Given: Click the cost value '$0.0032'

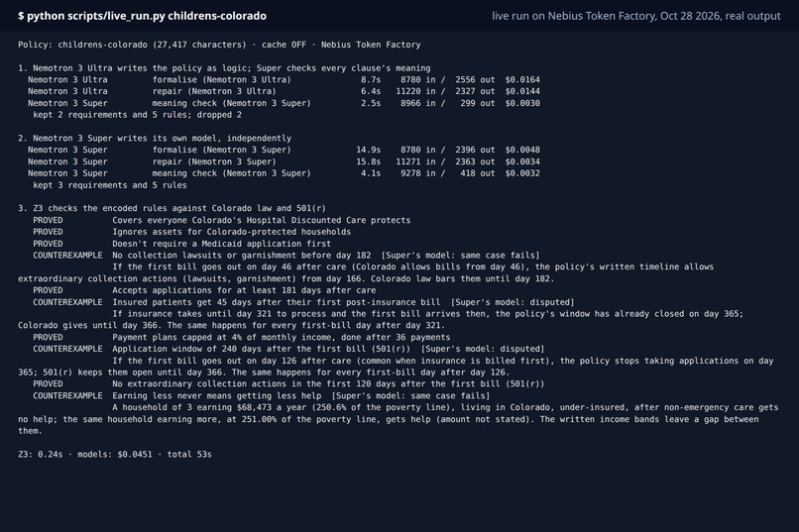Looking at the screenshot, I should click(522, 173).
